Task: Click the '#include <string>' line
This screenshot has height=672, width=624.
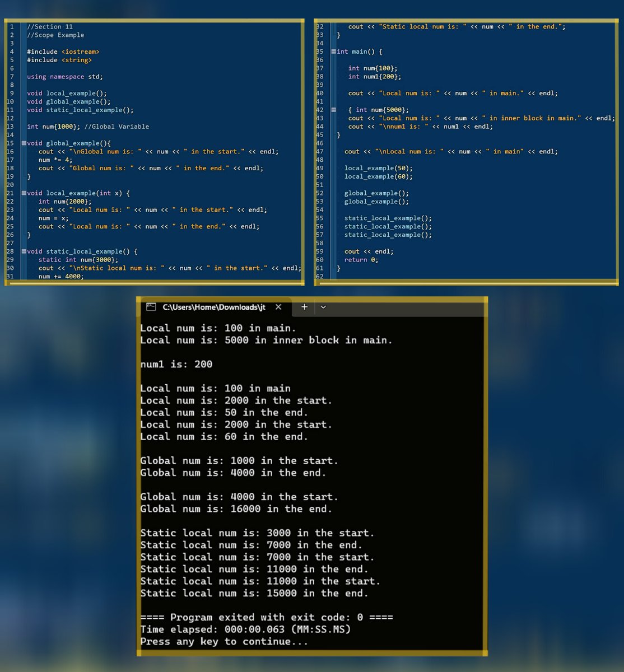Action: (x=59, y=60)
